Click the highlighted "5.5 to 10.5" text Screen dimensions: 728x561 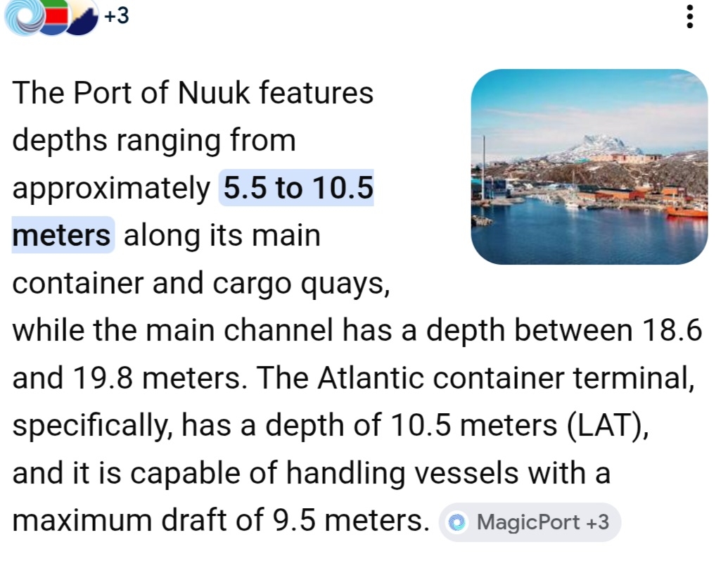pyautogui.click(x=297, y=189)
